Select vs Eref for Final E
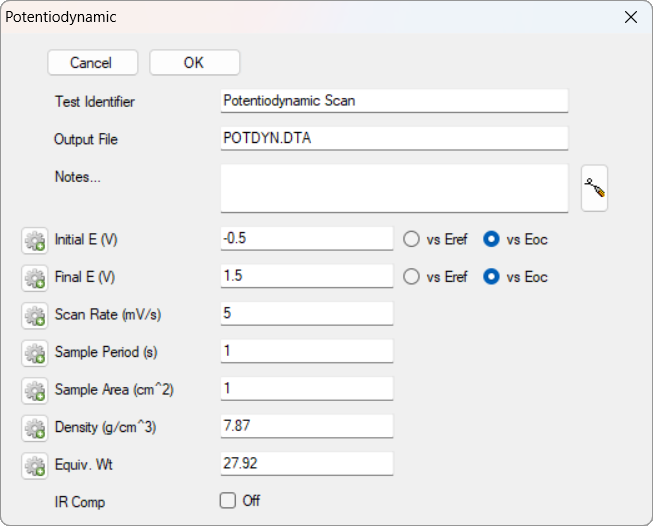Viewport: 653px width, 526px height. pos(411,277)
